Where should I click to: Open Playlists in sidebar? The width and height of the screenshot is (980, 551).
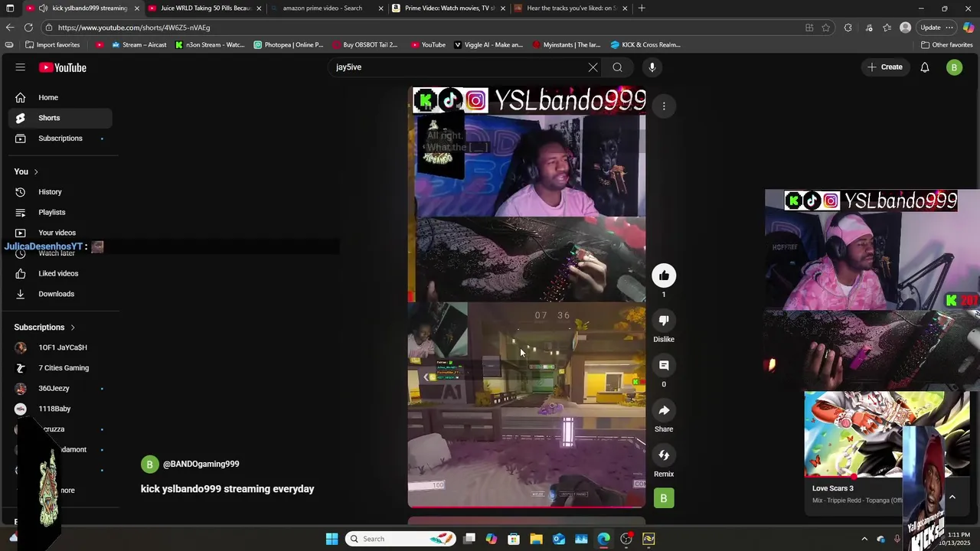[60, 212]
